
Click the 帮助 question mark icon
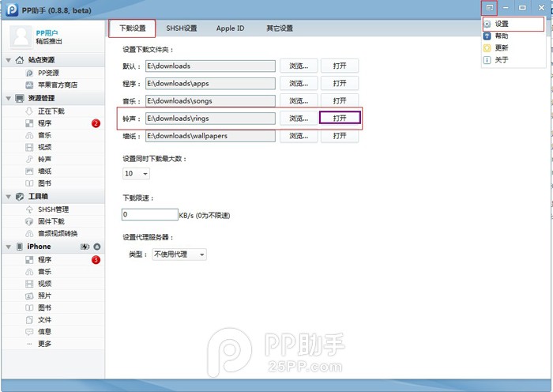point(487,36)
